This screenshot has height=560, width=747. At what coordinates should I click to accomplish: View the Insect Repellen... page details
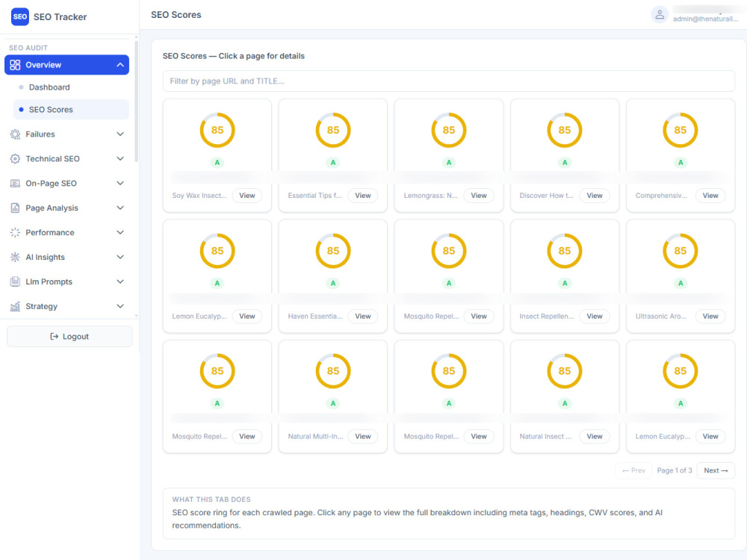[x=595, y=316]
